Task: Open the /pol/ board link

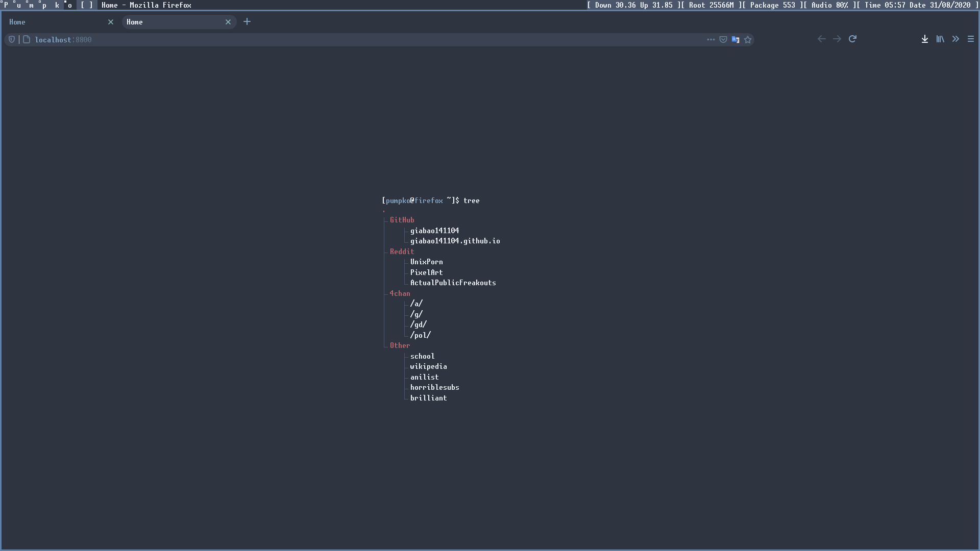Action: (x=420, y=335)
